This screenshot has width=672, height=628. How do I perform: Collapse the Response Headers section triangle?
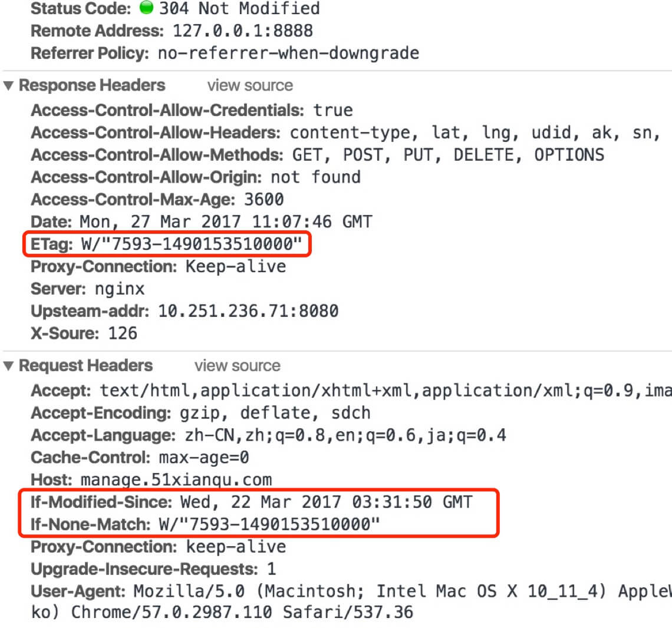point(8,85)
